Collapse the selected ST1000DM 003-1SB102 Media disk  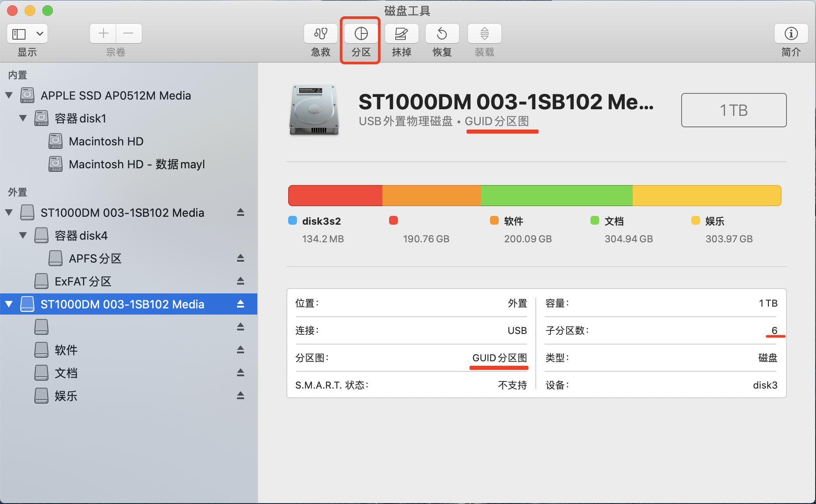coord(9,304)
